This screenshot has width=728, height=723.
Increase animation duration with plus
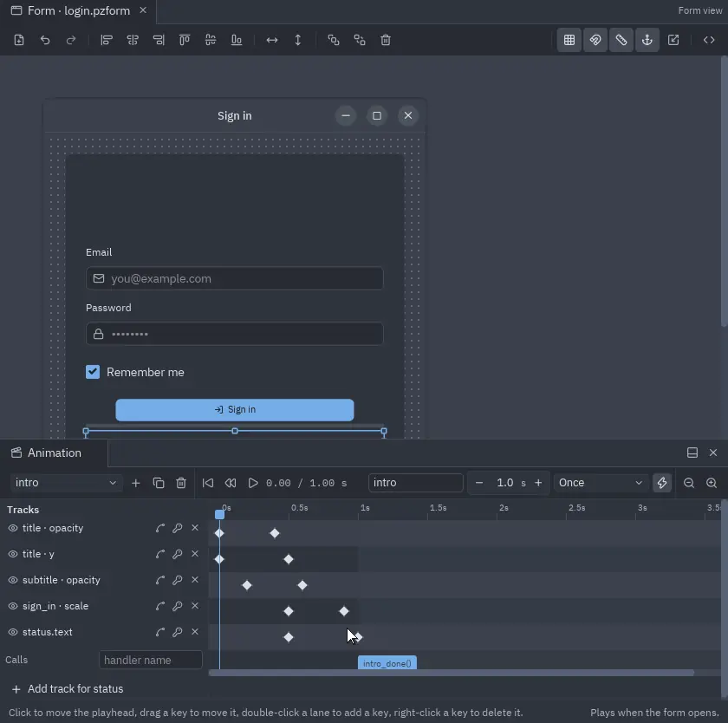tap(538, 483)
